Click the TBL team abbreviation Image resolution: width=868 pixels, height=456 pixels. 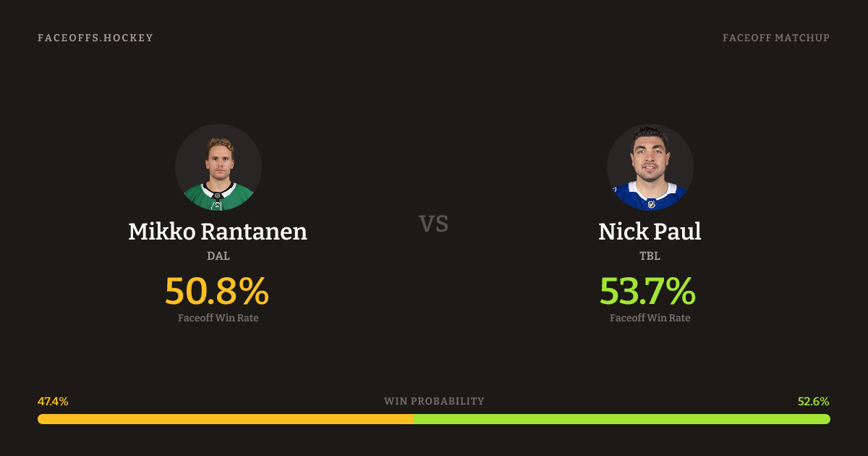[650, 256]
